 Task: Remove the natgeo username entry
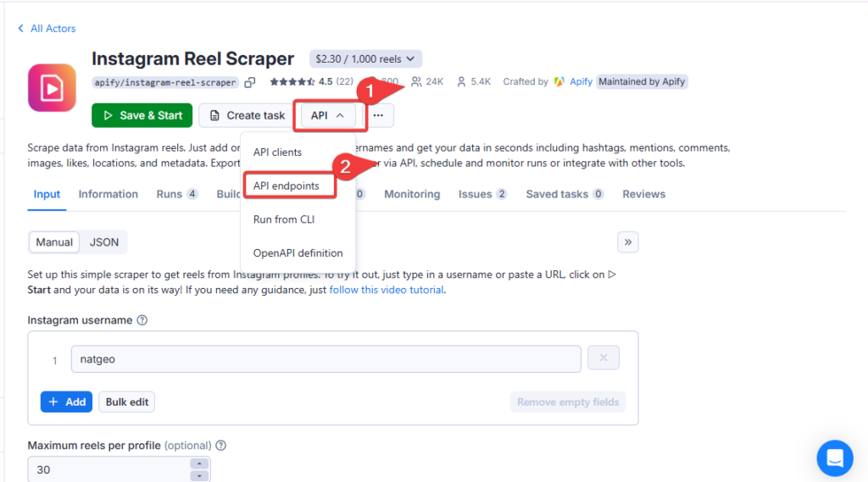604,358
